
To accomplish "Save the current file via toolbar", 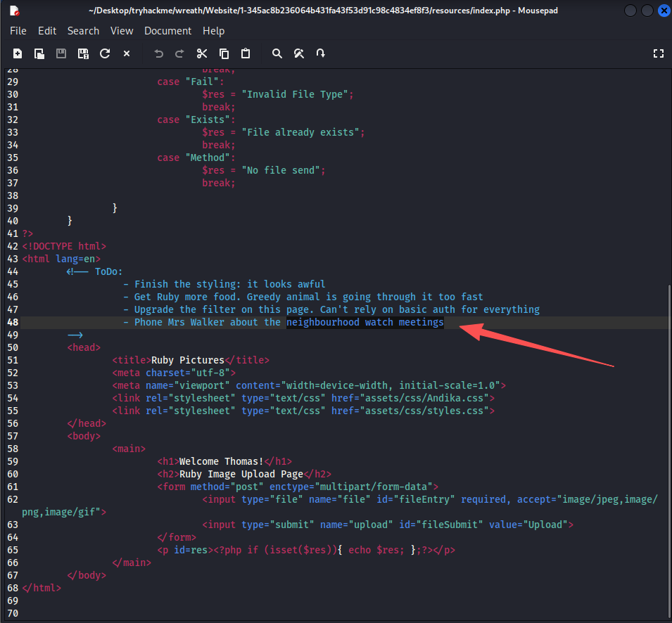I will pos(61,53).
